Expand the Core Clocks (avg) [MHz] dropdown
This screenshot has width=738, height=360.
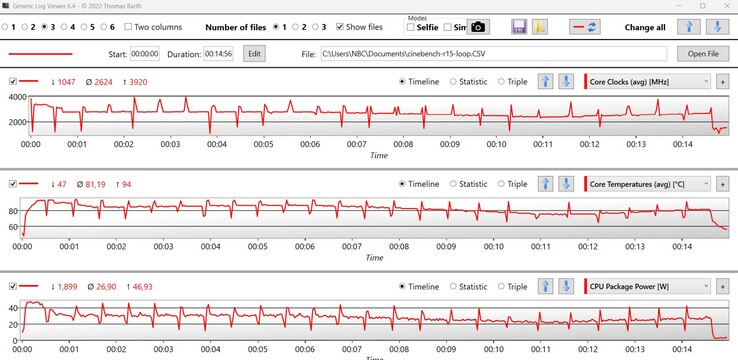(647, 81)
